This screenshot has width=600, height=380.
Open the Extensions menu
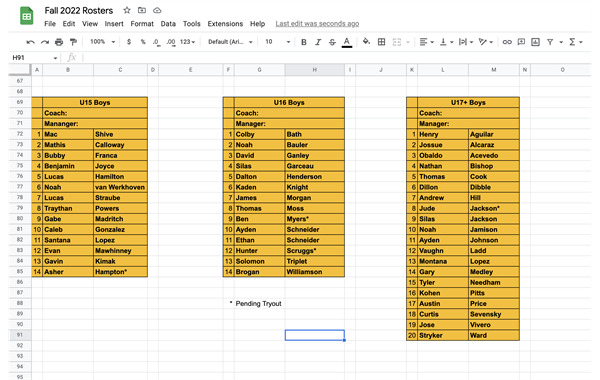(x=225, y=24)
